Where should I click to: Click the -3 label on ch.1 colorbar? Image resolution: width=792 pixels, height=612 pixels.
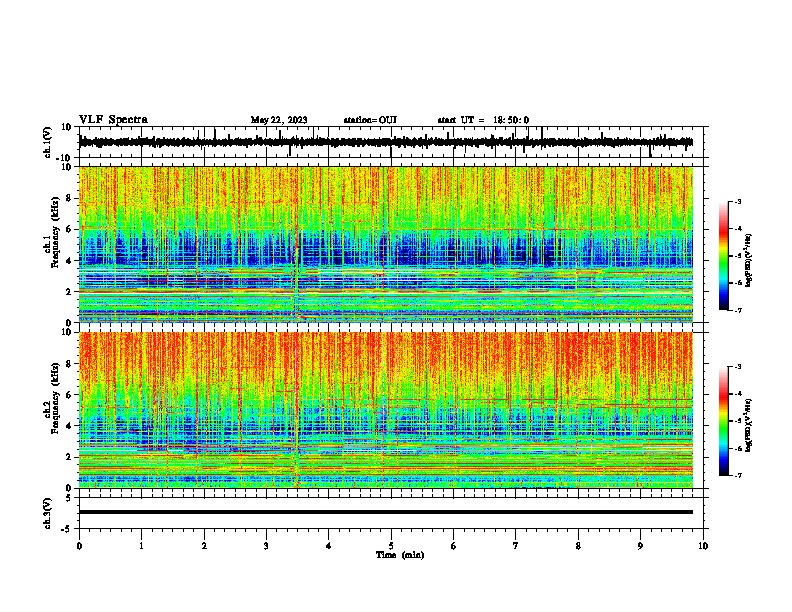pos(738,201)
